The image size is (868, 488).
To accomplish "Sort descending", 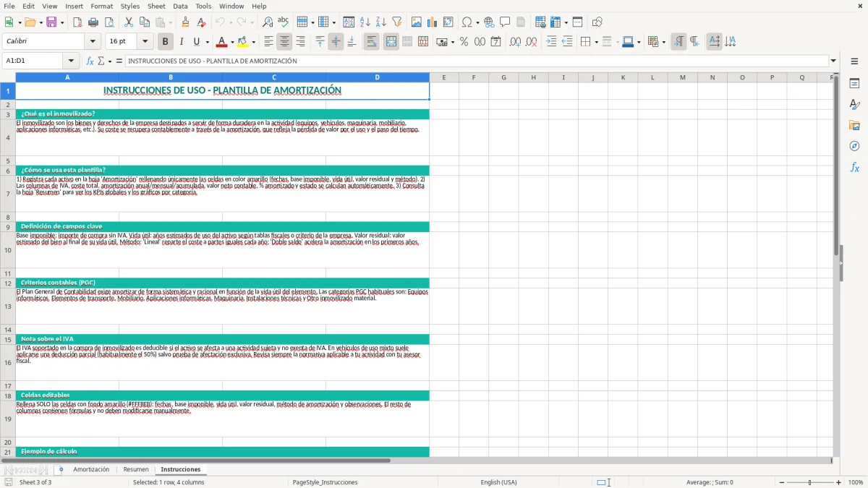I will click(x=380, y=22).
